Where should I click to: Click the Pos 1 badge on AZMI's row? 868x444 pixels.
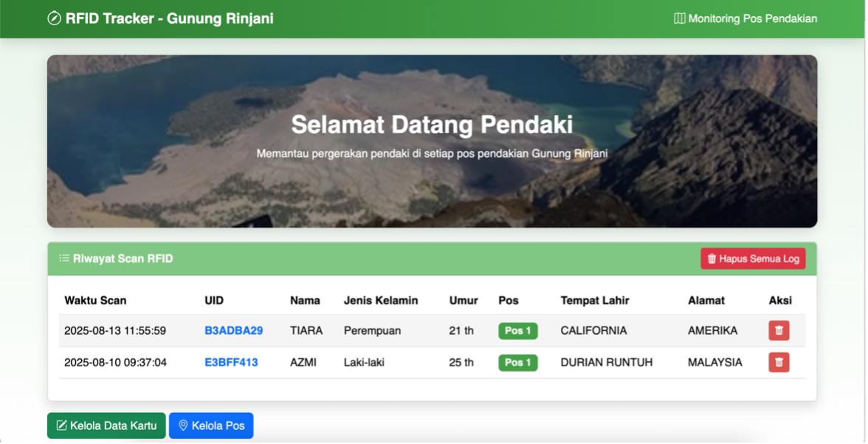[x=517, y=362]
